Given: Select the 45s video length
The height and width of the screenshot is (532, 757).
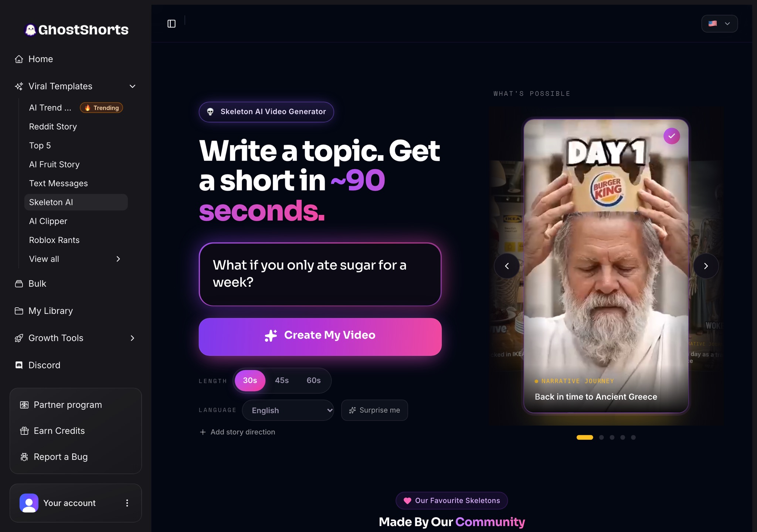Looking at the screenshot, I should [x=282, y=381].
